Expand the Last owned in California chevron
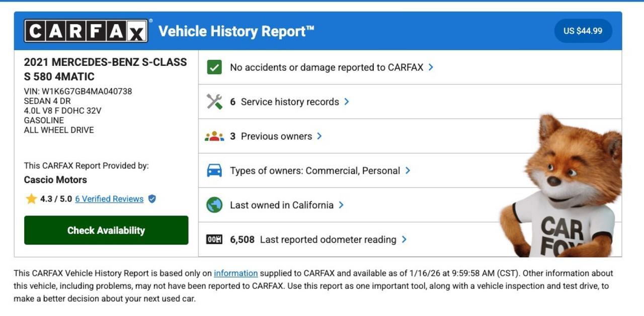Viewport: 644px width, 316px height. [341, 205]
